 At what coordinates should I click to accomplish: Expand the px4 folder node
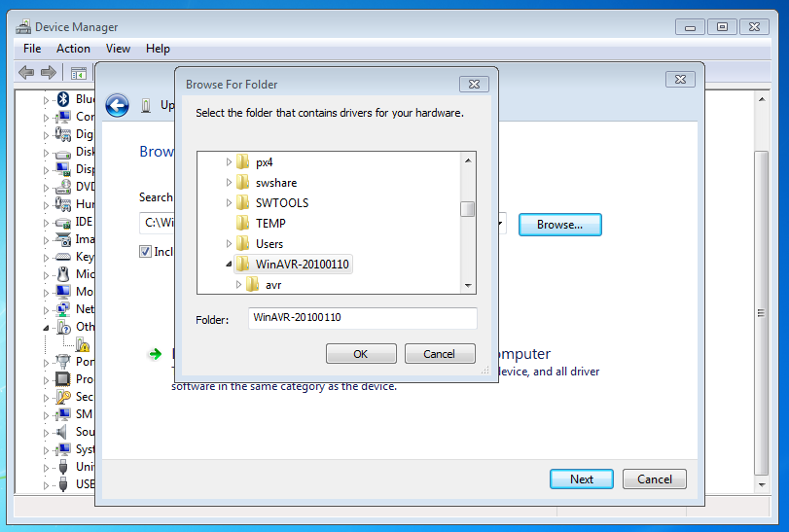[230, 162]
